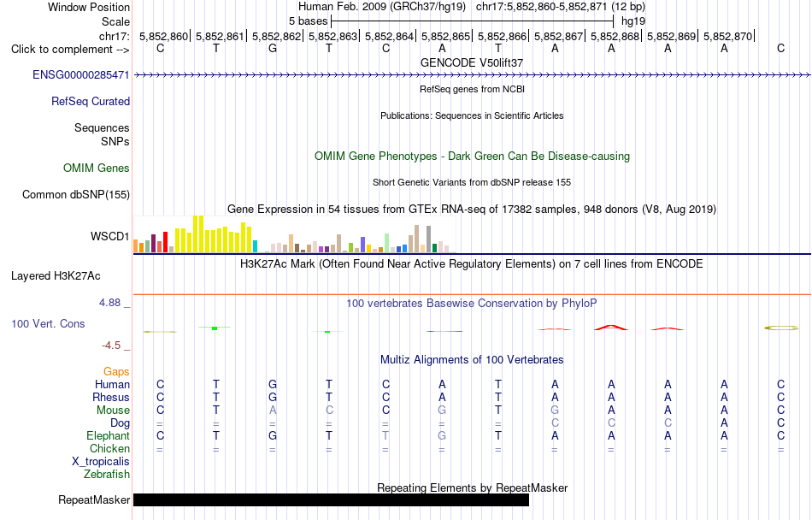The height and width of the screenshot is (520, 812).
Task: Click the 'RefSeq genes from NCBI' title
Action: (x=473, y=89)
